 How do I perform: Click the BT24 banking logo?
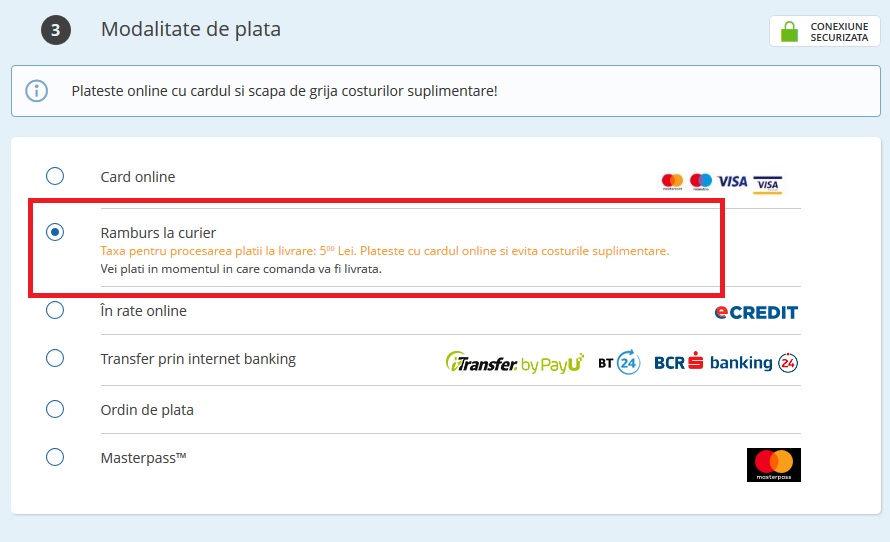pyautogui.click(x=618, y=362)
